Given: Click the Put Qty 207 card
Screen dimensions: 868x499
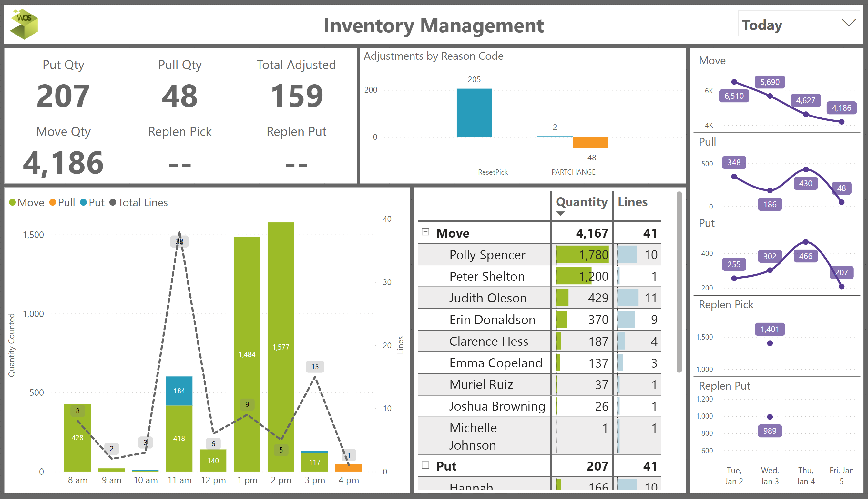Looking at the screenshot, I should [x=63, y=95].
